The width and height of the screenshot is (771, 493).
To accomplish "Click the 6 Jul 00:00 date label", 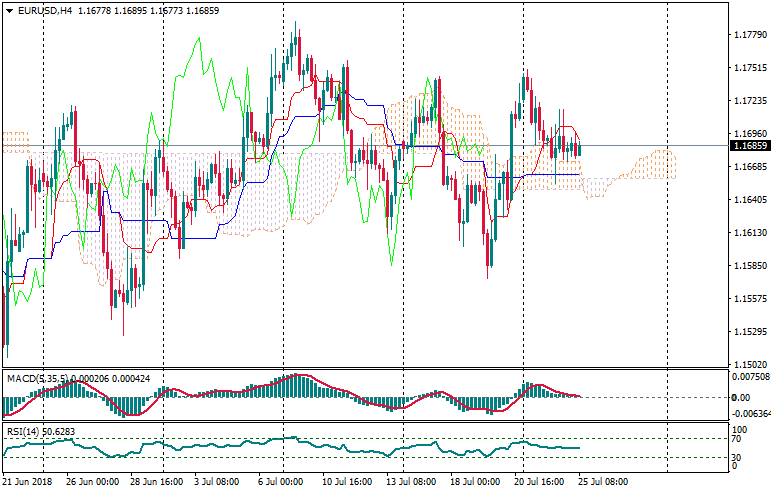I will coord(279,482).
